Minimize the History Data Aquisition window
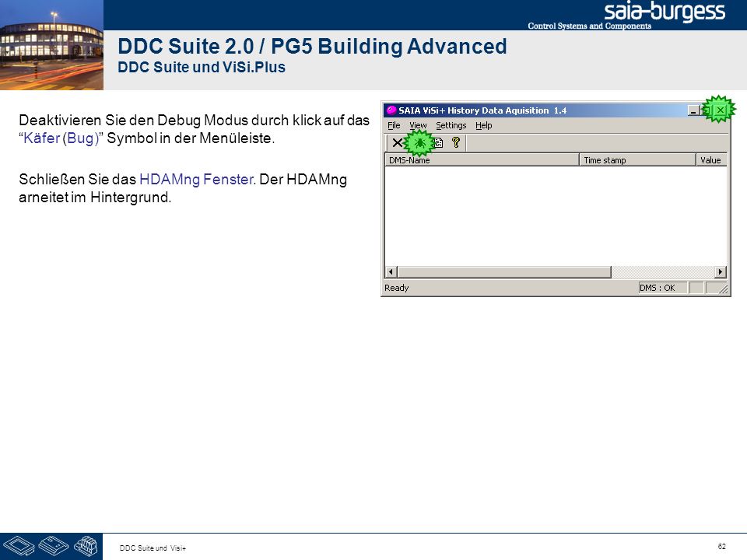Viewport: 747px width, 560px height. coord(693,110)
